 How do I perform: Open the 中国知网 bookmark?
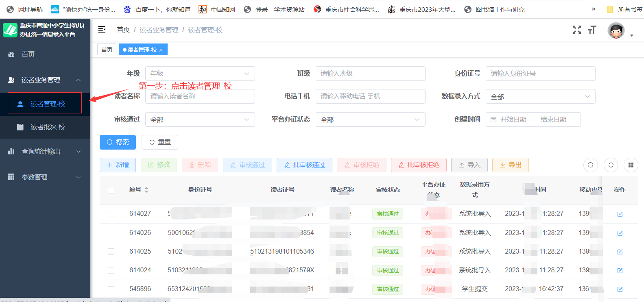[x=217, y=9]
